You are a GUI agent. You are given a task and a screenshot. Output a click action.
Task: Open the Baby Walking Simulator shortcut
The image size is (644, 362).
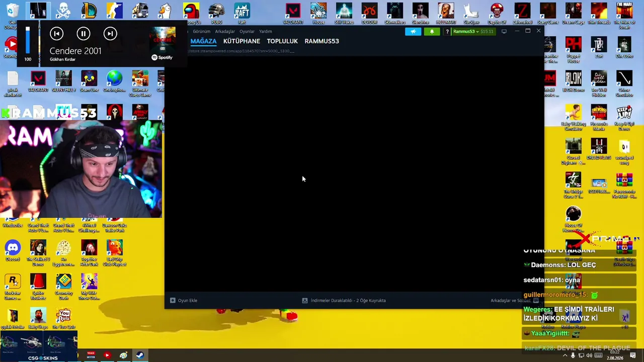tap(573, 118)
